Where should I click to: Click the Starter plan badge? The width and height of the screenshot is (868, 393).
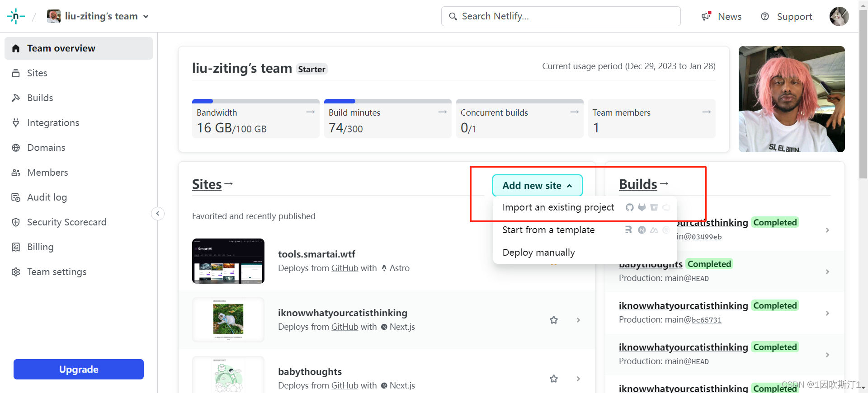[312, 69]
